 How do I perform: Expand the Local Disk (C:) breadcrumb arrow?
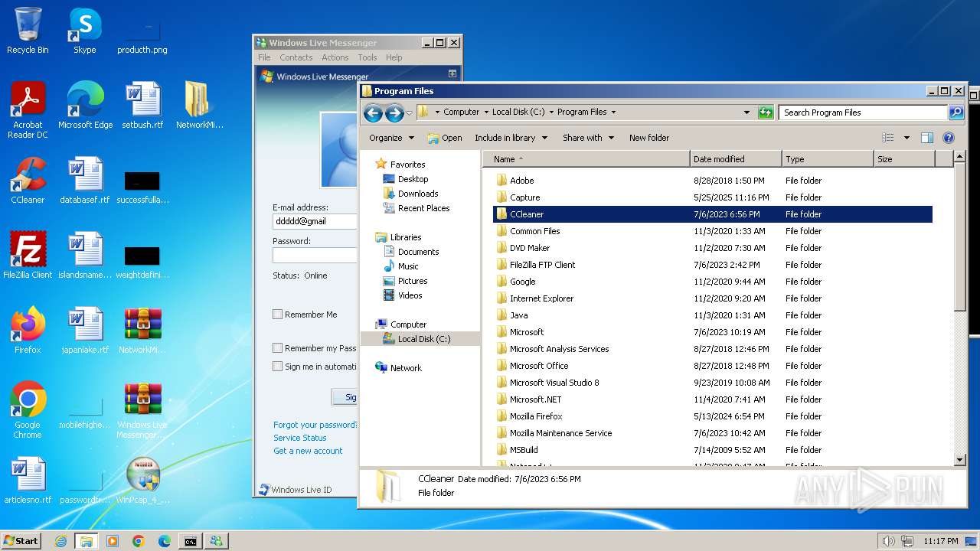pyautogui.click(x=551, y=112)
